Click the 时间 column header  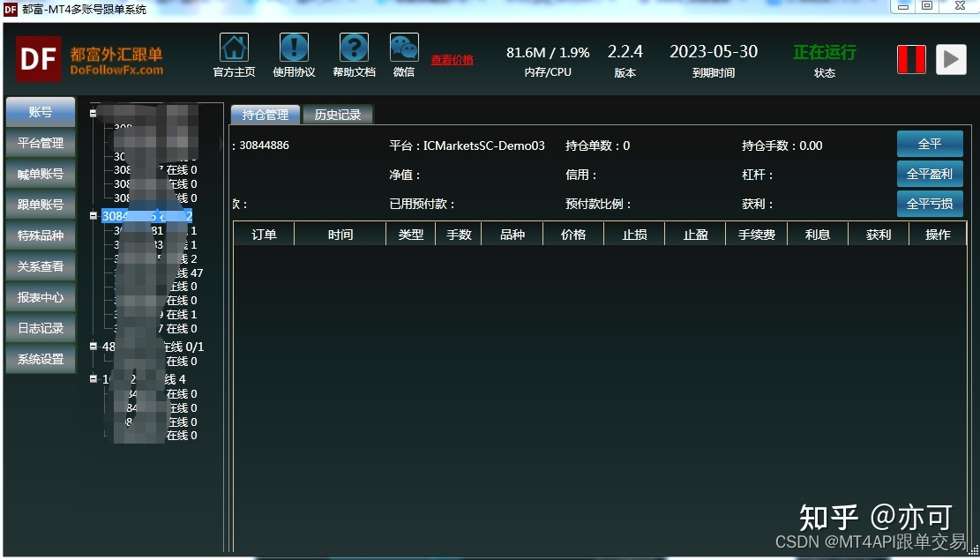click(340, 235)
